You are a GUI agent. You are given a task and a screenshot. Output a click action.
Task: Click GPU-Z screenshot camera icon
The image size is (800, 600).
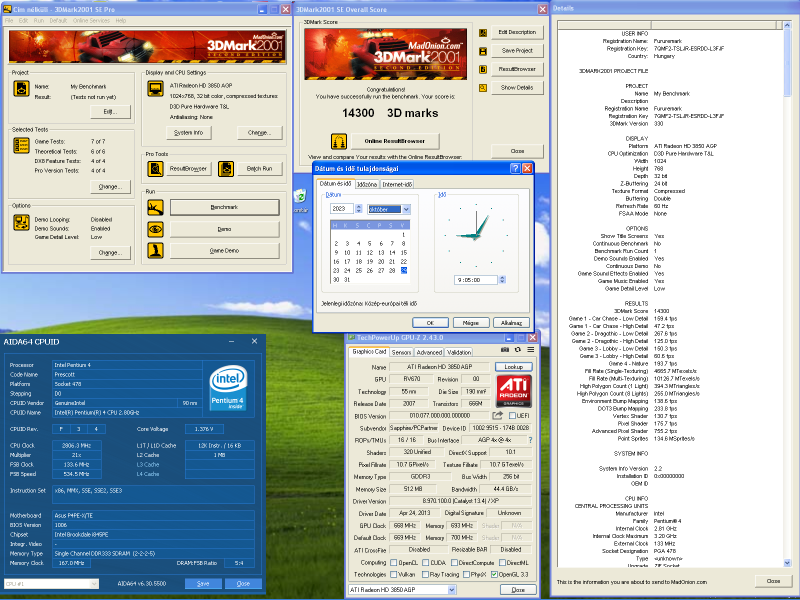pyautogui.click(x=505, y=349)
